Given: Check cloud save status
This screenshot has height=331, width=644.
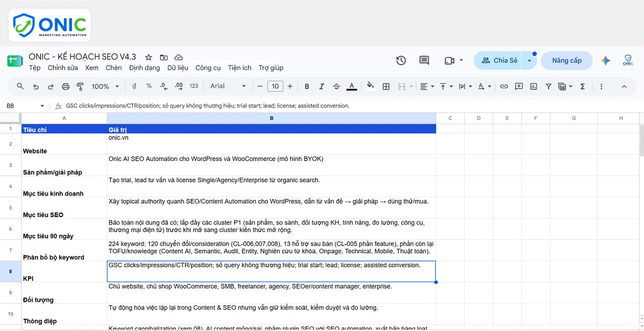Looking at the screenshot, I should 179,57.
